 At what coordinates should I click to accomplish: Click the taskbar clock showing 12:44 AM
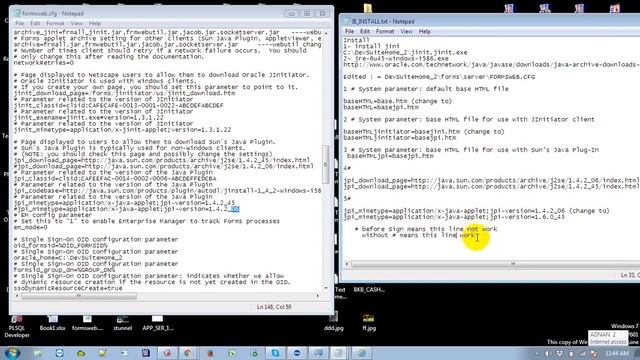(617, 353)
